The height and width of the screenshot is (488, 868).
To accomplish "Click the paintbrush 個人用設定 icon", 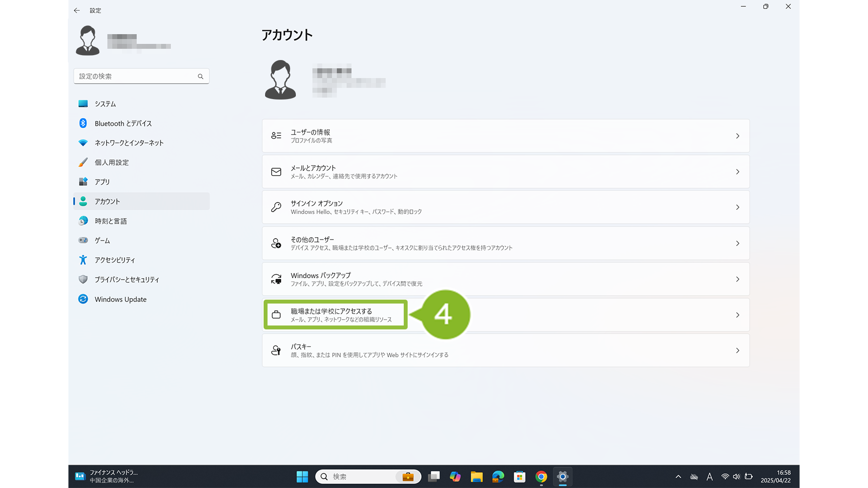I will coord(83,162).
